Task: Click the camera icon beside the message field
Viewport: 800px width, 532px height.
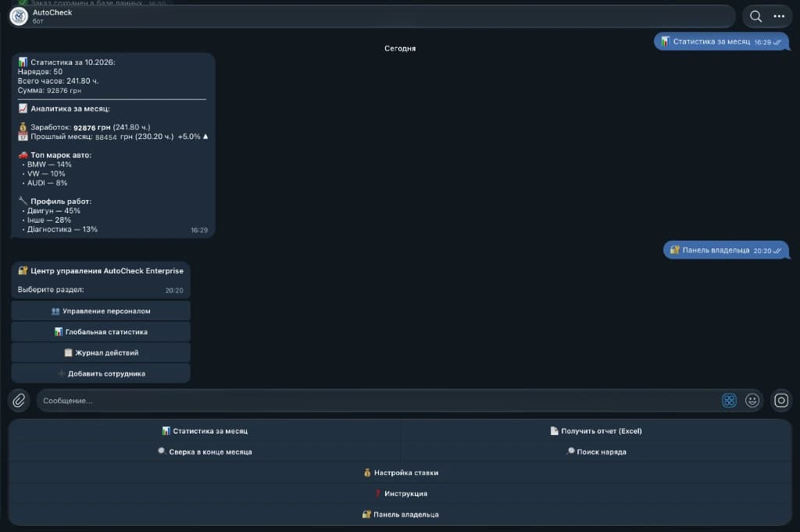Action: [781, 401]
